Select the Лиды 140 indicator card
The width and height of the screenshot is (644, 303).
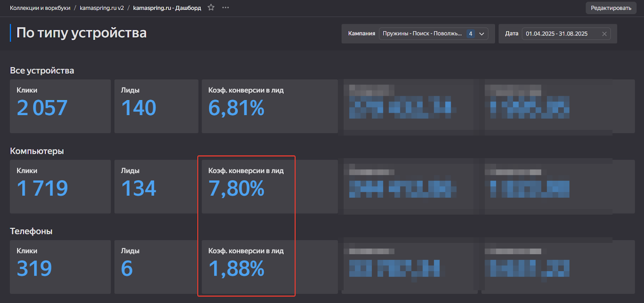(156, 106)
